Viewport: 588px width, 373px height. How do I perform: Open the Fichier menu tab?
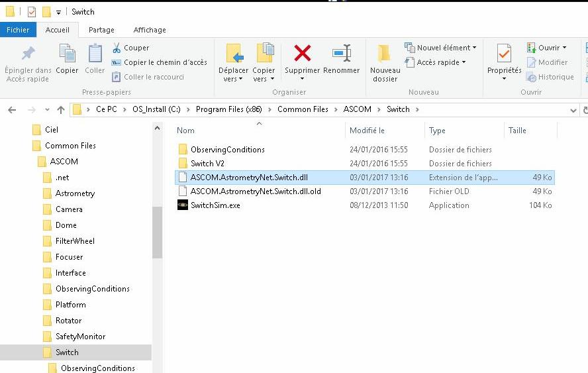[x=18, y=30]
